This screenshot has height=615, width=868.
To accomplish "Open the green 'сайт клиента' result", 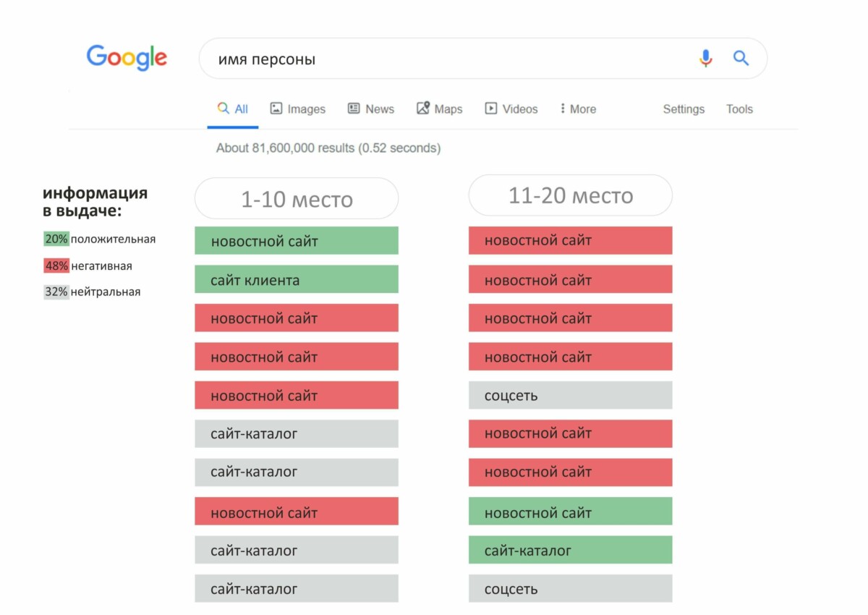I will tap(297, 280).
